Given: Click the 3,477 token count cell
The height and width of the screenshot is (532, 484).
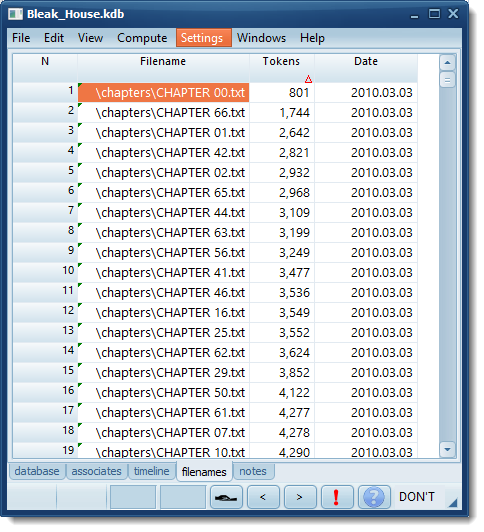Looking at the screenshot, I should pyautogui.click(x=282, y=273).
